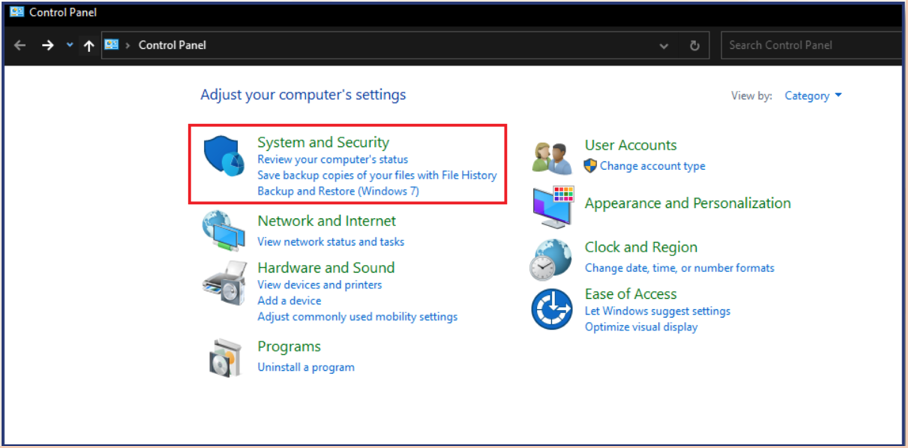The image size is (908, 448).
Task: Open Backup and Restore (Windows 7) link
Action: click(338, 191)
